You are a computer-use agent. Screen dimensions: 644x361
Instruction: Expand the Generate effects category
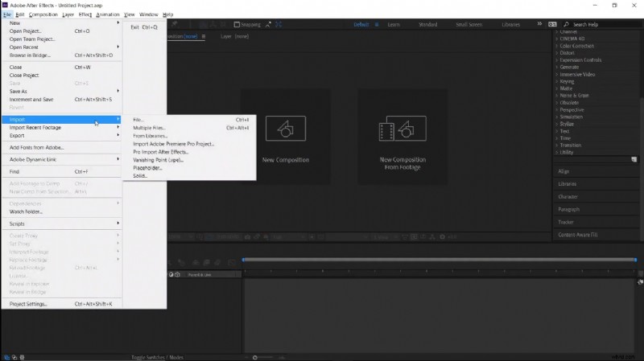tap(567, 67)
